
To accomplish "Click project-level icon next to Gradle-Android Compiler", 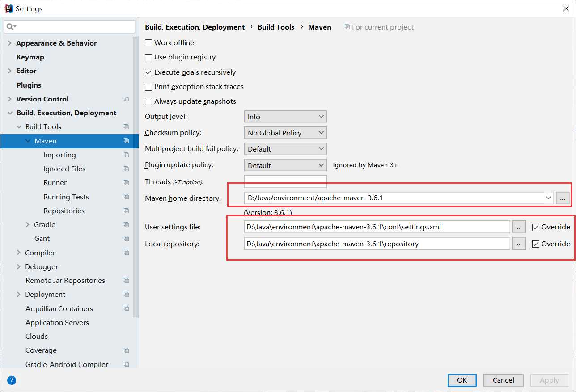I will coord(126,365).
